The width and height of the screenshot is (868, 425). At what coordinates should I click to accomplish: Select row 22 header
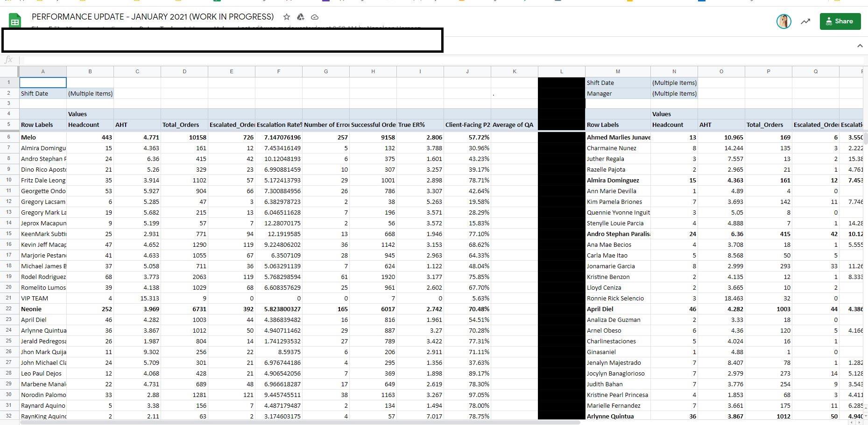pos(9,309)
